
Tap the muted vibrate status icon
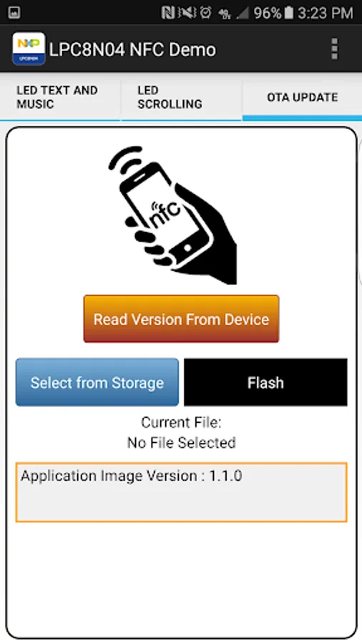click(x=187, y=13)
